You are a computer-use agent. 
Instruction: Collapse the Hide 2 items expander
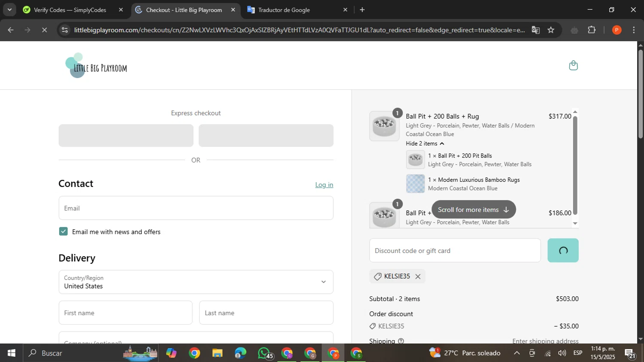(x=425, y=143)
